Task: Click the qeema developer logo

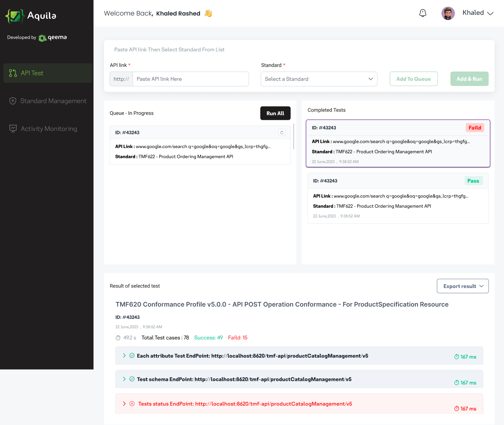Action: tap(53, 37)
